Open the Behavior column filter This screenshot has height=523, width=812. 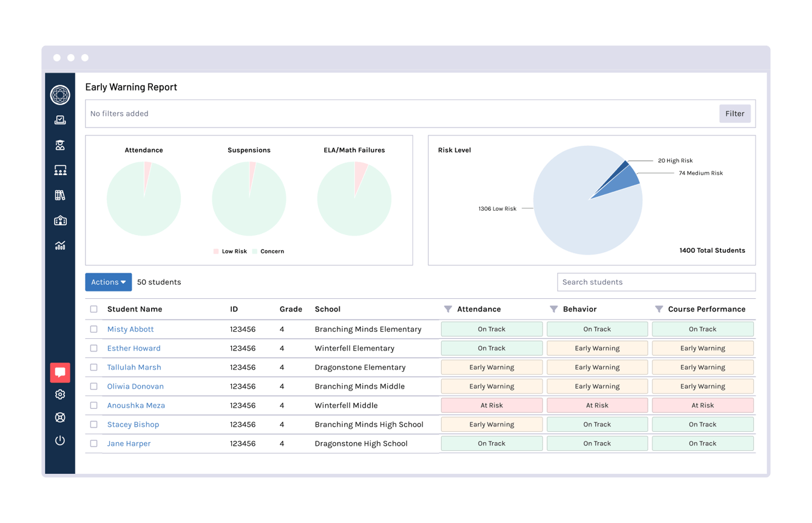[x=553, y=309]
